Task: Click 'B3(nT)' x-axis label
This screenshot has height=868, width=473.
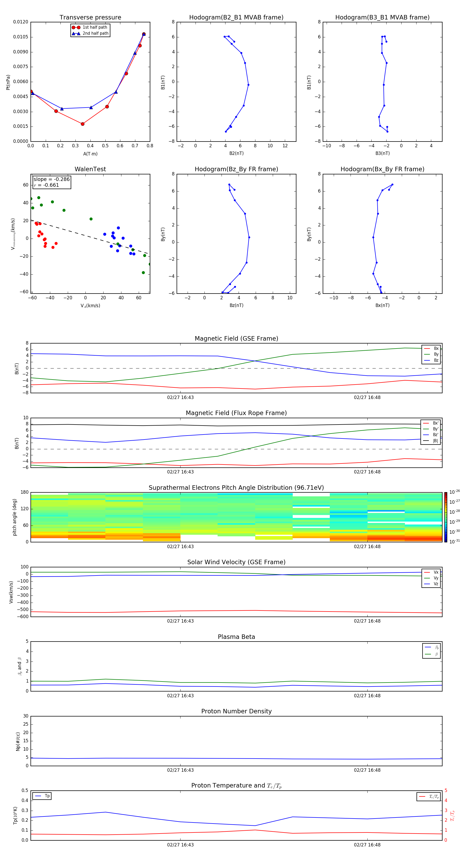Action: click(x=382, y=153)
